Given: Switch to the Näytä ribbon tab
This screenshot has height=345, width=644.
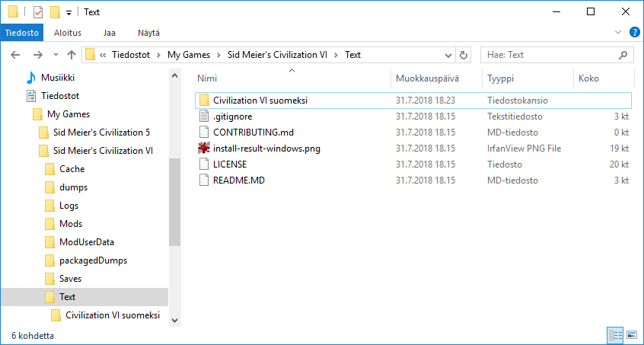Looking at the screenshot, I should click(x=148, y=34).
